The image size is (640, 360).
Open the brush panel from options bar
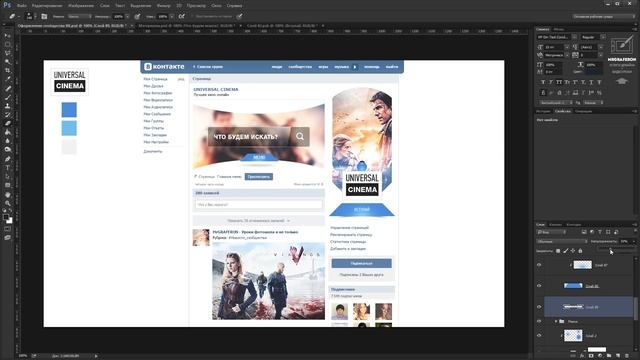pos(44,16)
